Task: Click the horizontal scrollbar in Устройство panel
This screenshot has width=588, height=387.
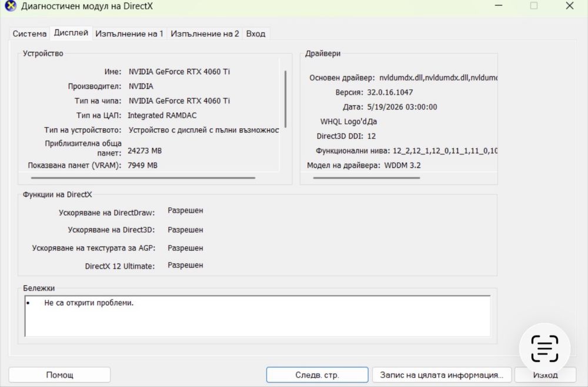Action: 143,178
